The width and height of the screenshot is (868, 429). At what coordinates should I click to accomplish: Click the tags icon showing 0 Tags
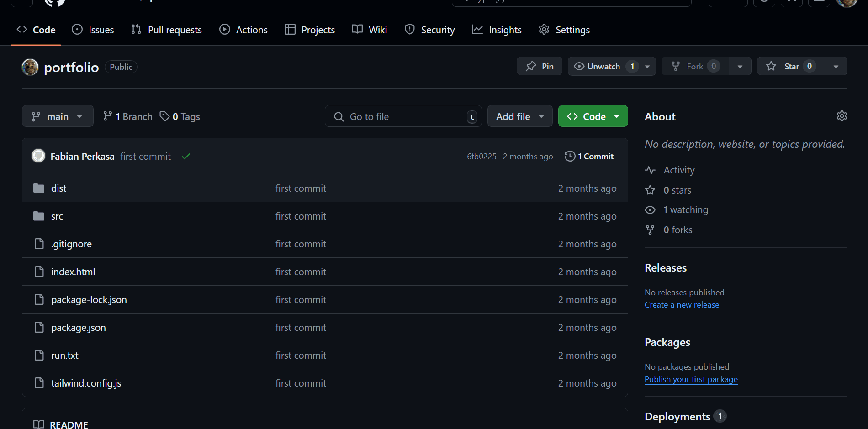[x=164, y=116]
